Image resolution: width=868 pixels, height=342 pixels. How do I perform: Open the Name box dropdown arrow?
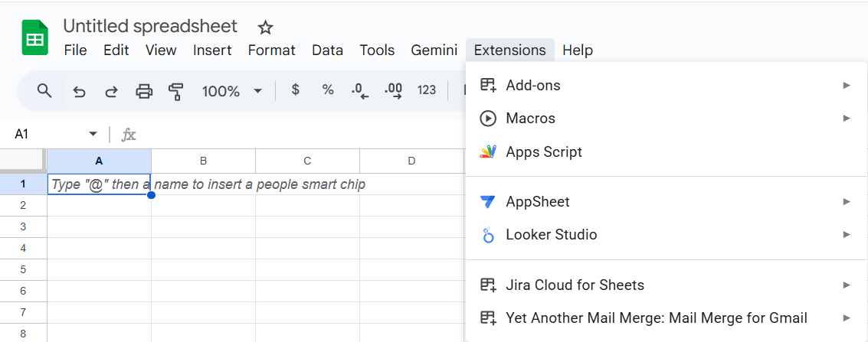pos(93,134)
